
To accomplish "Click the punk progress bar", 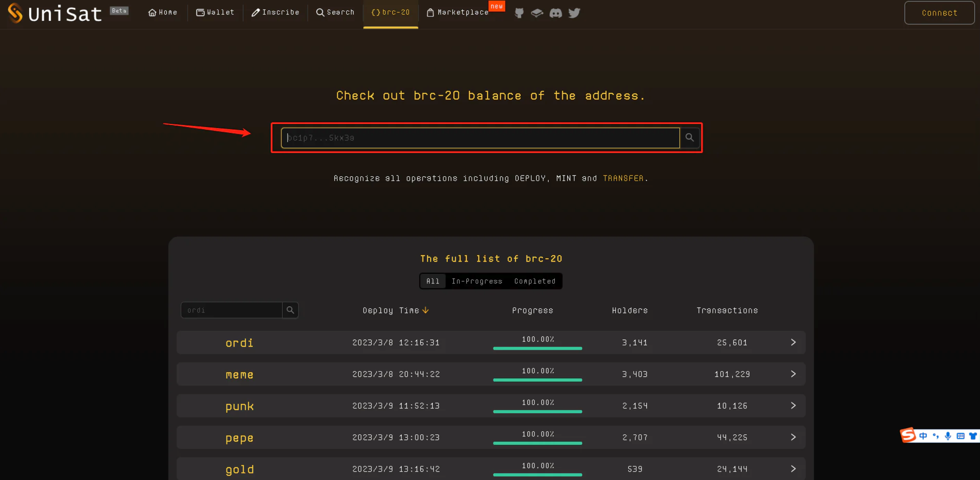I will pyautogui.click(x=537, y=411).
